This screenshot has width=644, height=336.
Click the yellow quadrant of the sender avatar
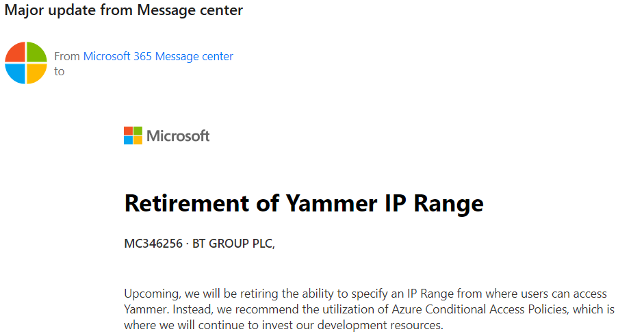click(36, 73)
